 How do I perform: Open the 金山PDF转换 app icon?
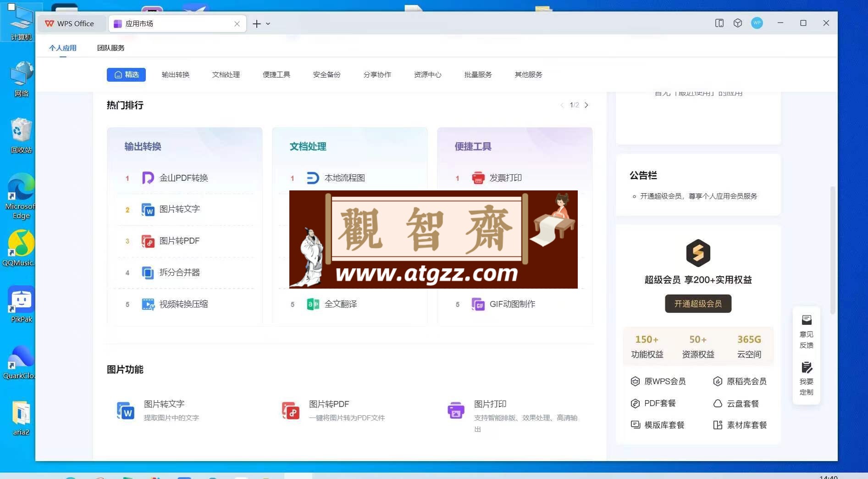pos(148,178)
